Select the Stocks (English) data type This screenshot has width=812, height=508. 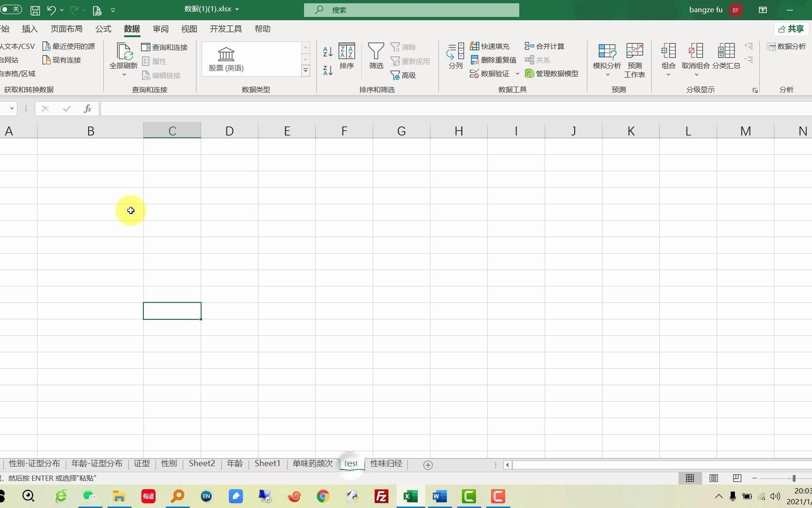(x=226, y=59)
